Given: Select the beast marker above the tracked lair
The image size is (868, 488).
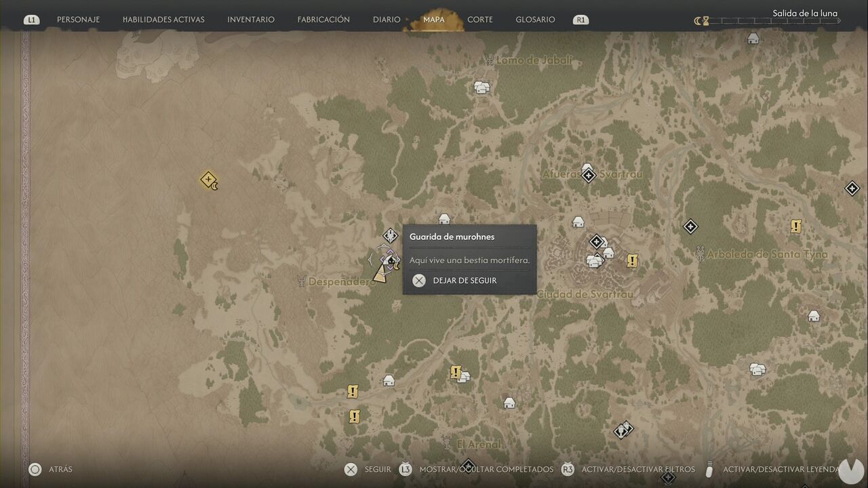Looking at the screenshot, I should point(390,235).
